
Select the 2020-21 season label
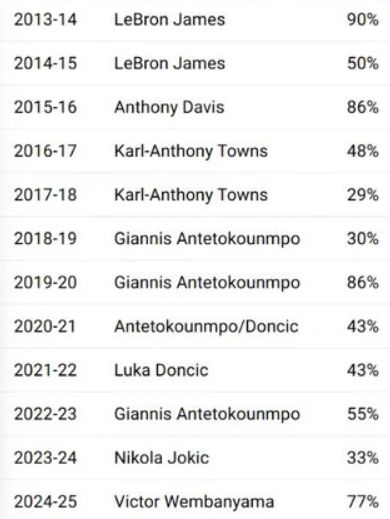pos(45,326)
